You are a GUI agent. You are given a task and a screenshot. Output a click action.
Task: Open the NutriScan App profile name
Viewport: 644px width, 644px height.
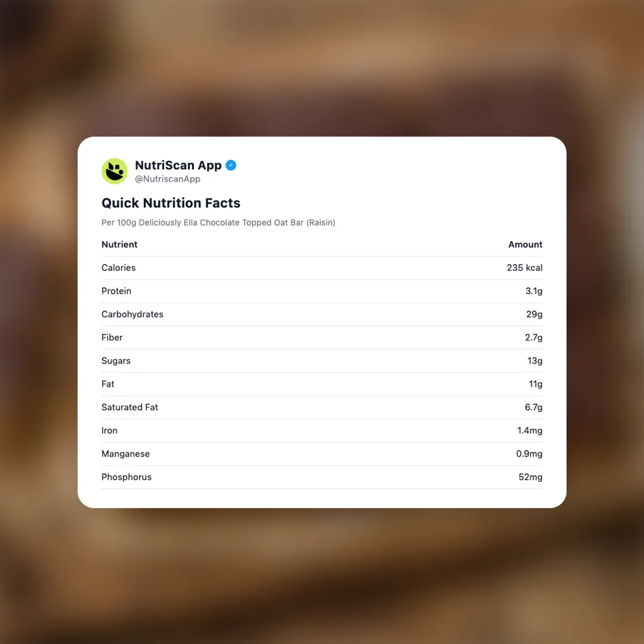coord(178,165)
